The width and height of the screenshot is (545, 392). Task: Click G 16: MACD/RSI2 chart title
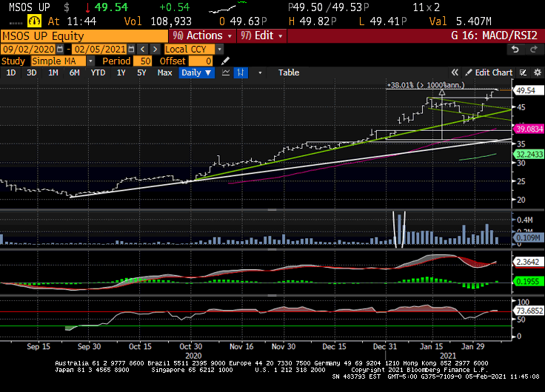[x=494, y=36]
